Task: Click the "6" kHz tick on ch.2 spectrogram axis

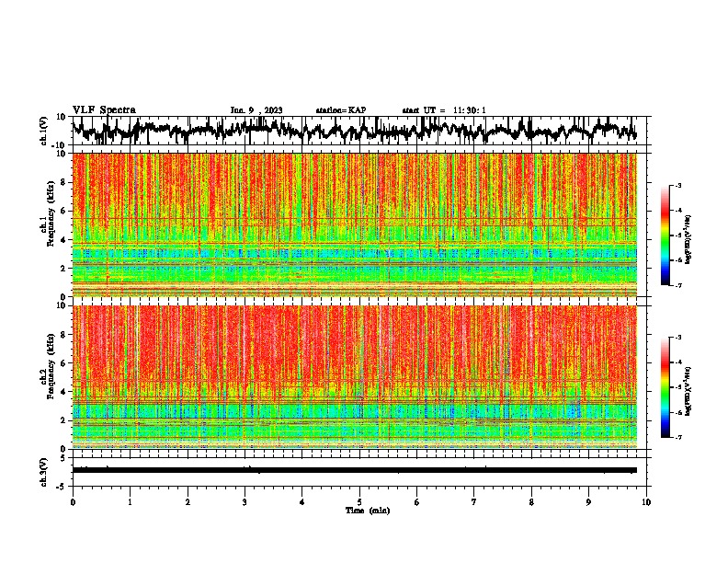Action: 63,363
